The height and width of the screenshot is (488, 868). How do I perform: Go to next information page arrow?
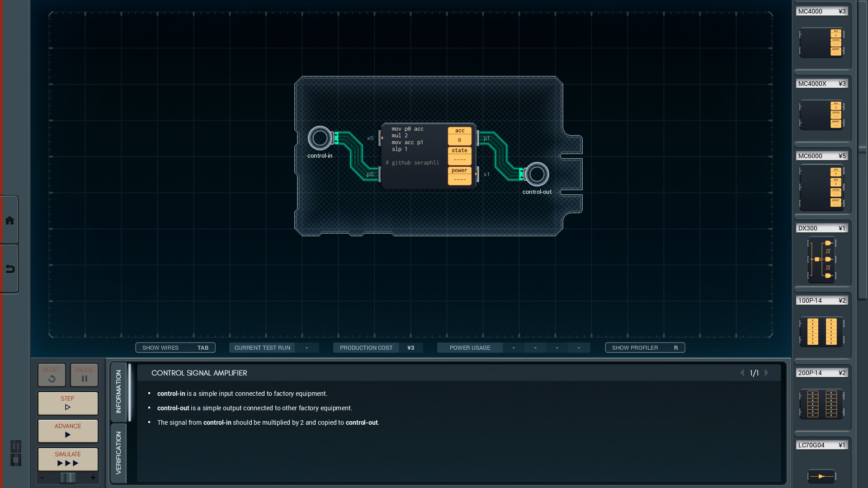pyautogui.click(x=767, y=373)
